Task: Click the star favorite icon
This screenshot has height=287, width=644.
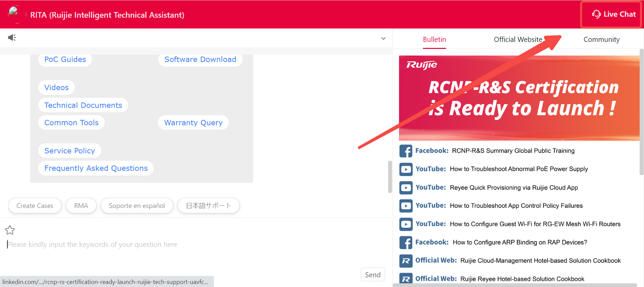Action: pos(10,230)
